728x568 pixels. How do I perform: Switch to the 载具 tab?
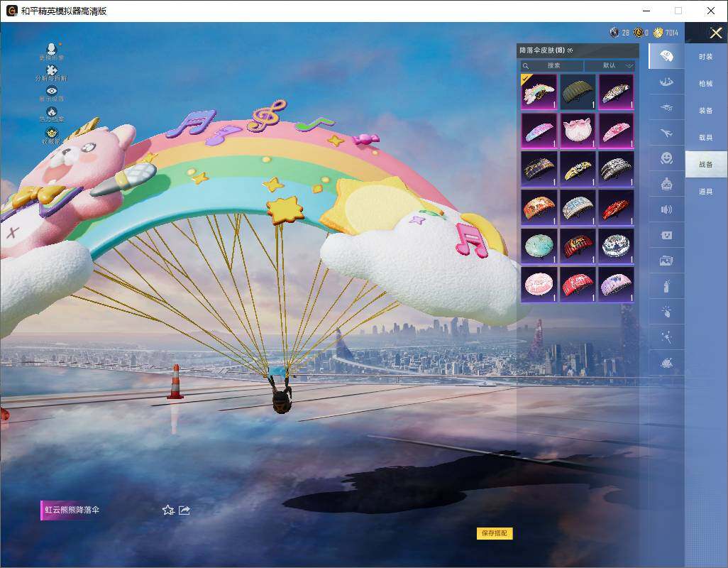pos(706,138)
